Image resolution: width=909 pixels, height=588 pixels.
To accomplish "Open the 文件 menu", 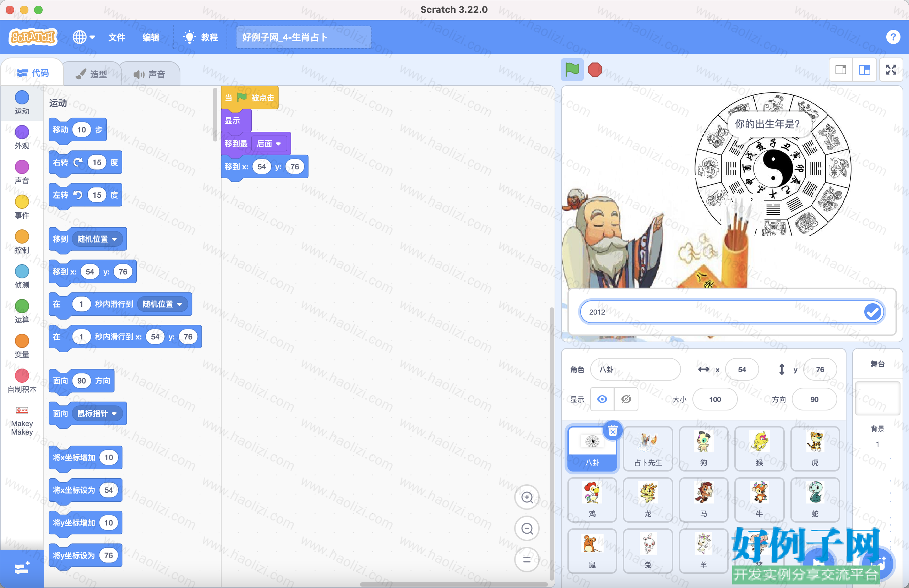I will [116, 37].
